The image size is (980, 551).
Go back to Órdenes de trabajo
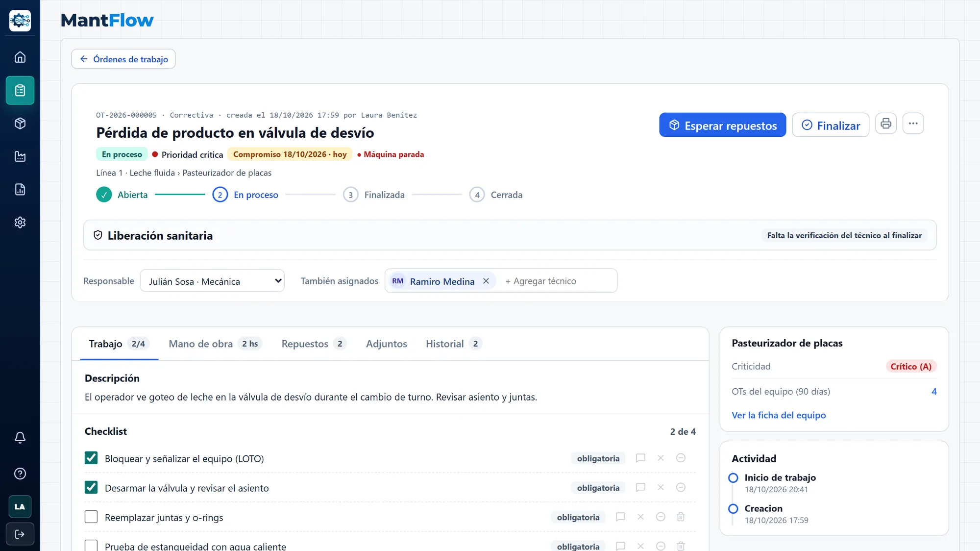pyautogui.click(x=123, y=59)
